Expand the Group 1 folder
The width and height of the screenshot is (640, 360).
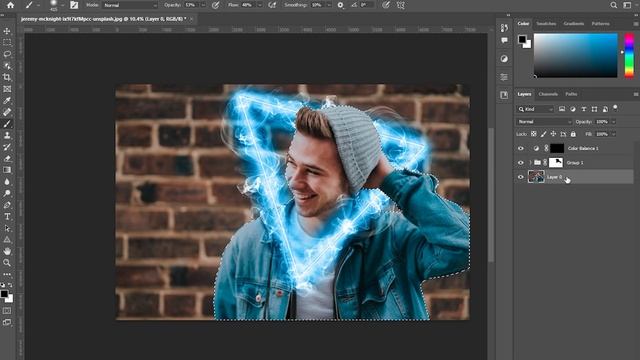(x=530, y=162)
